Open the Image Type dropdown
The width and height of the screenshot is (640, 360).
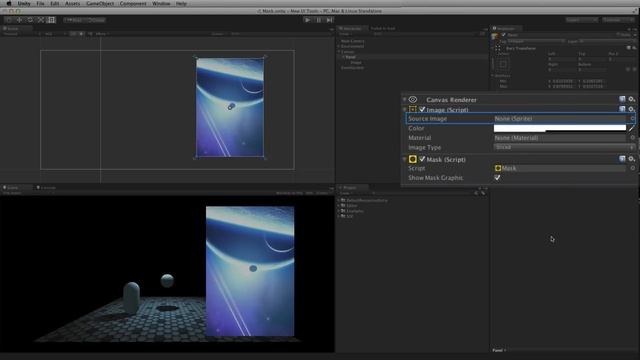[x=564, y=147]
